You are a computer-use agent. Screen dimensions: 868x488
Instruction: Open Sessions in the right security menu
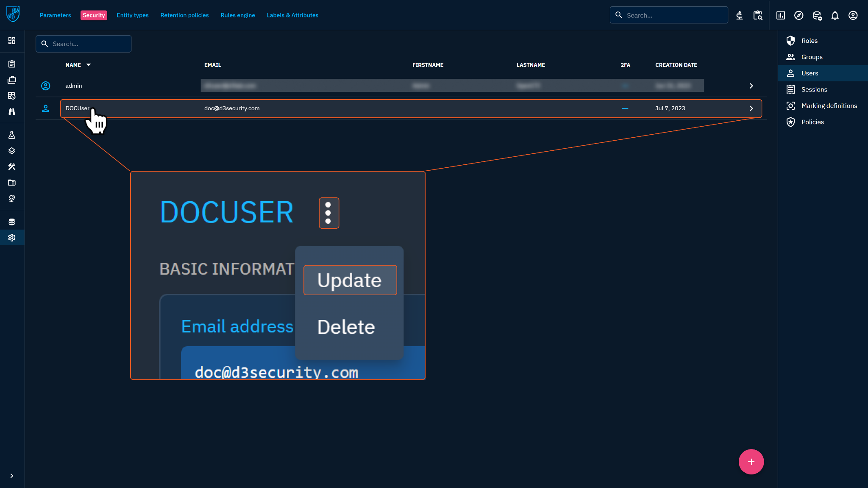click(814, 89)
